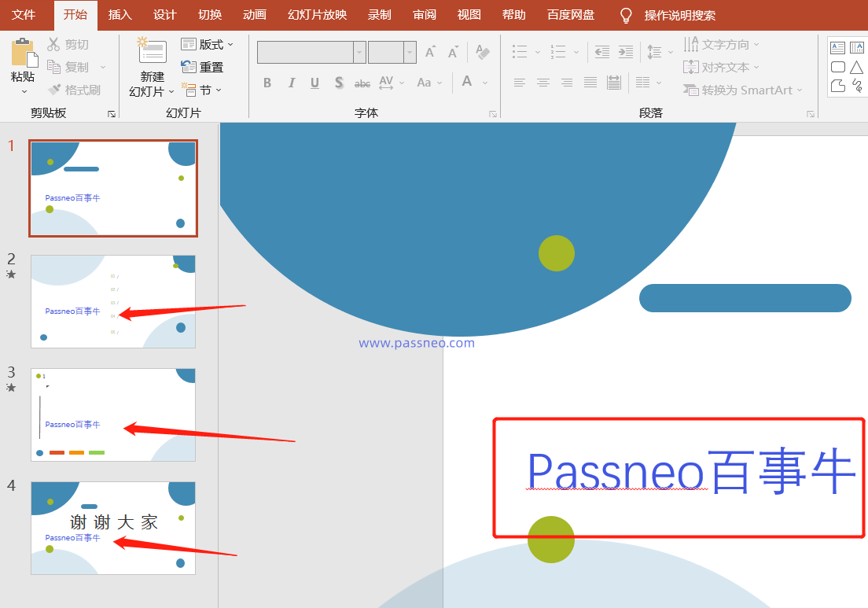868x608 pixels.
Task: Open the font color dropdown arrow
Action: tap(485, 83)
